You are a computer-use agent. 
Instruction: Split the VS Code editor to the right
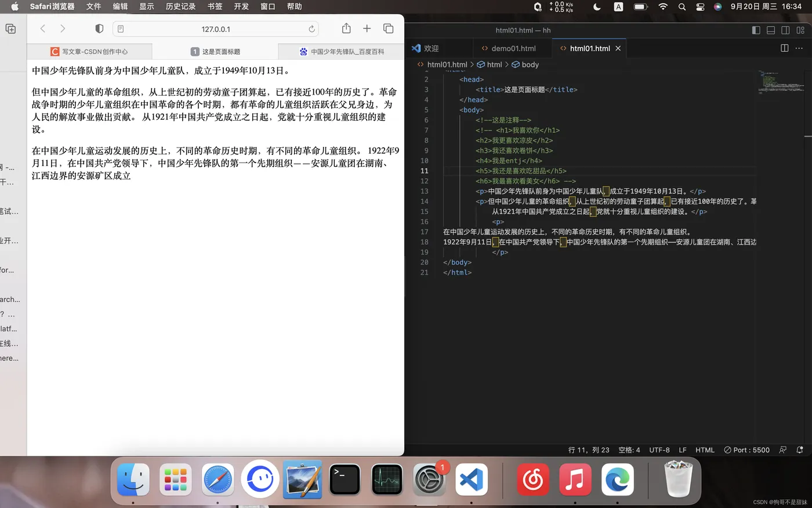click(784, 48)
